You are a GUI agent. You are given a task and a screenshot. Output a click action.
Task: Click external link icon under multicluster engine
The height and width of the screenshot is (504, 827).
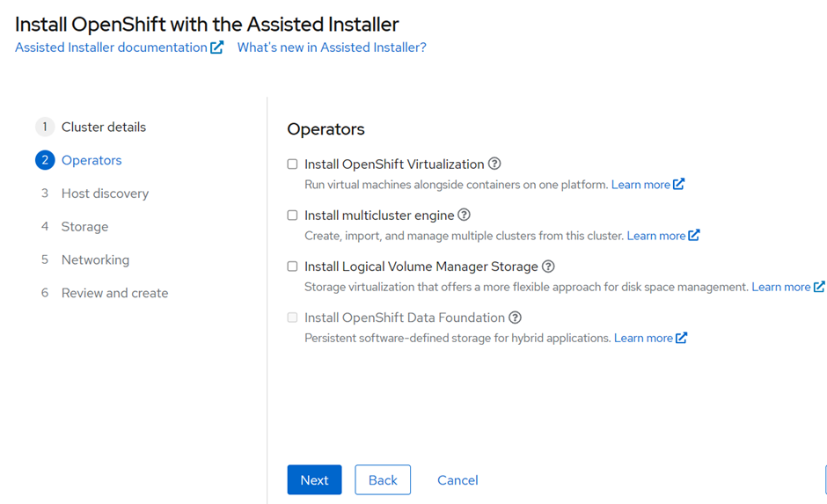click(x=694, y=235)
